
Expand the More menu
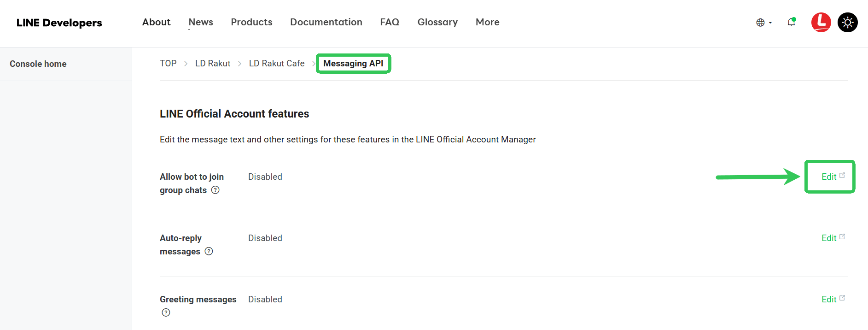(488, 22)
